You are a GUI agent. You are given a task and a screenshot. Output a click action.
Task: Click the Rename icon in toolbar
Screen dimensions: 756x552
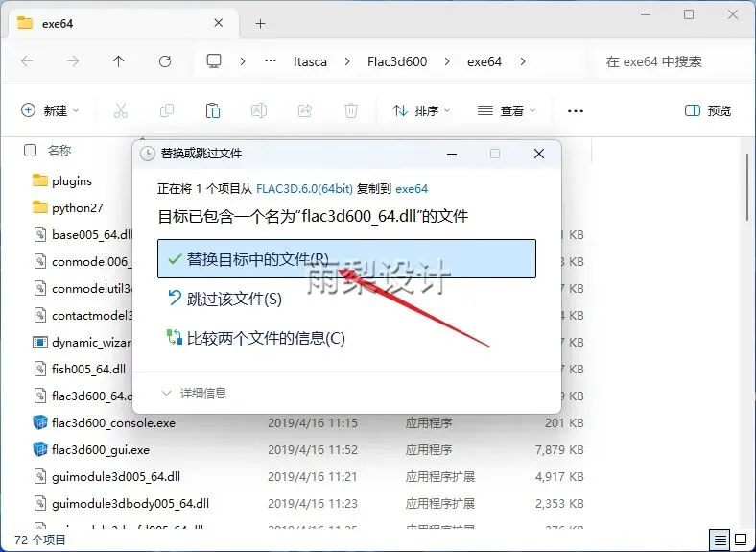259,110
